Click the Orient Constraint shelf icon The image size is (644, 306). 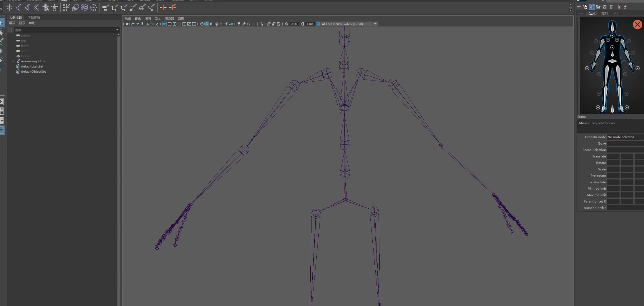pyautogui.click(x=124, y=8)
